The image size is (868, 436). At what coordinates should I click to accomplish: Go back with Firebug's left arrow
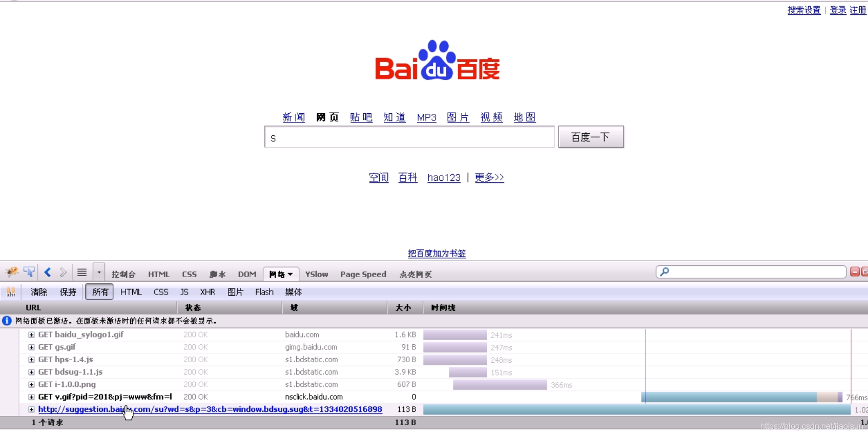[x=48, y=272]
